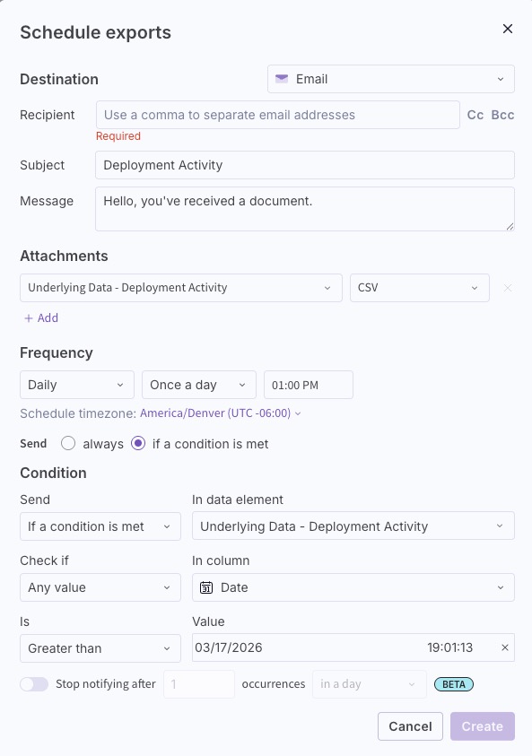Click the X to remove the CSV attachment
The height and width of the screenshot is (756, 532).
click(506, 287)
